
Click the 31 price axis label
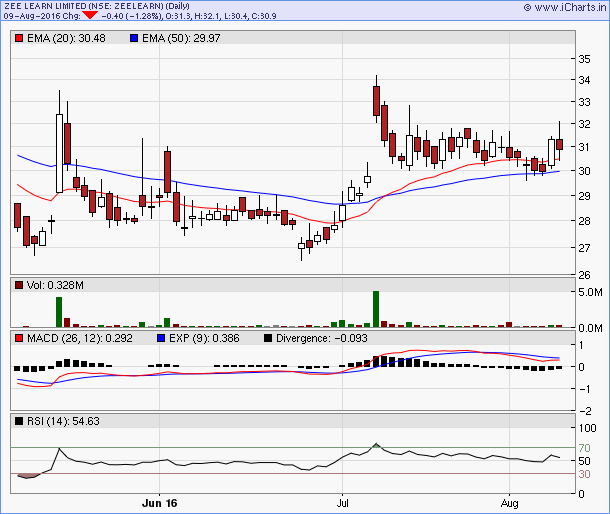[584, 147]
